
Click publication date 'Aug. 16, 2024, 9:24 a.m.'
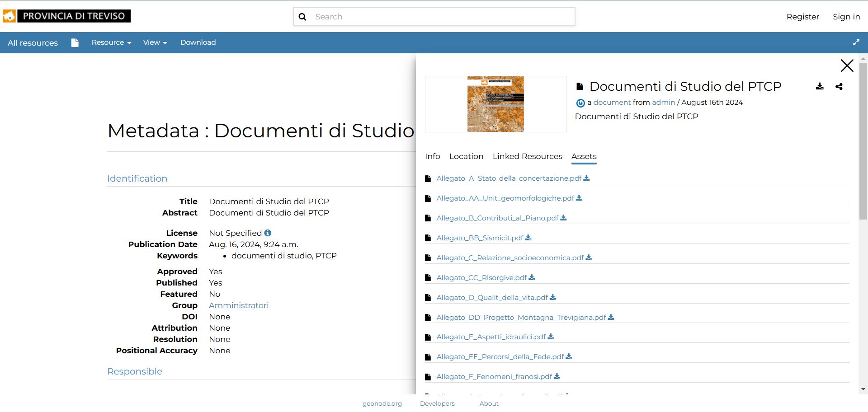[253, 244]
